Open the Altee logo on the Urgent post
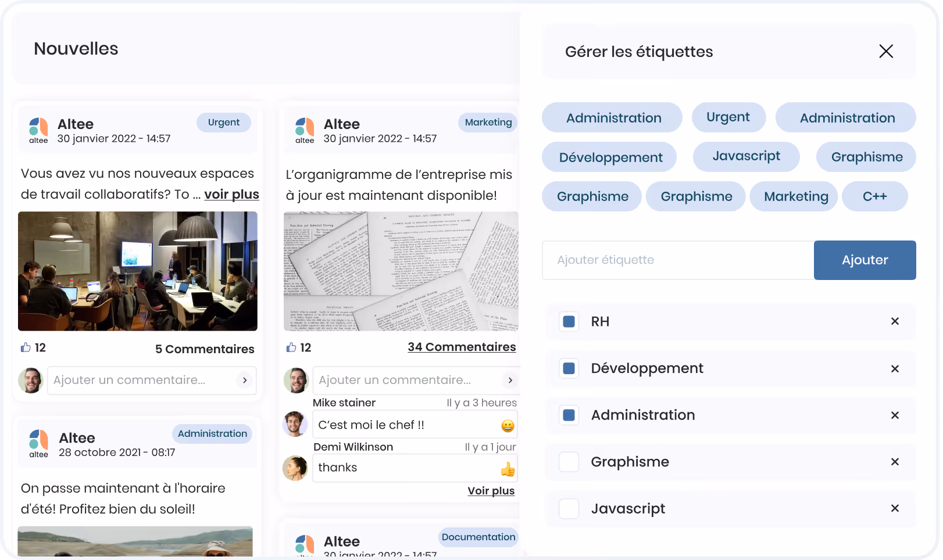 pyautogui.click(x=38, y=131)
